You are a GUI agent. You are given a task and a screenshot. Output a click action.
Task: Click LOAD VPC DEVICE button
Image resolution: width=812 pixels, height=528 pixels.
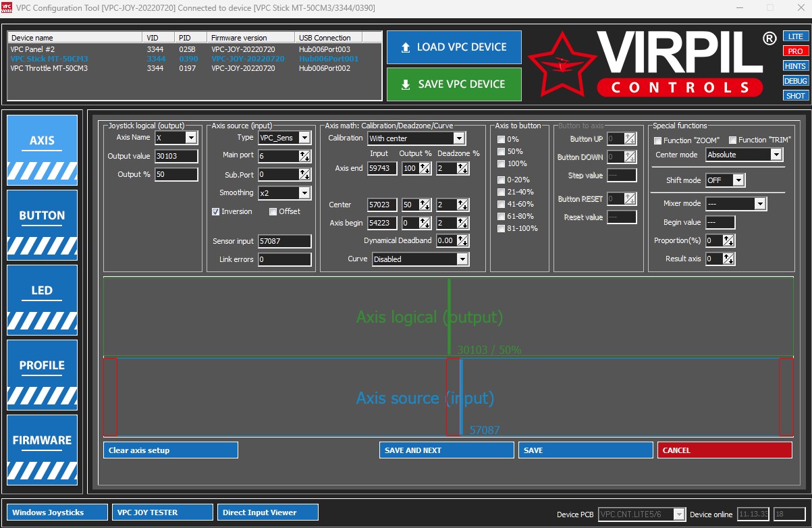[454, 47]
